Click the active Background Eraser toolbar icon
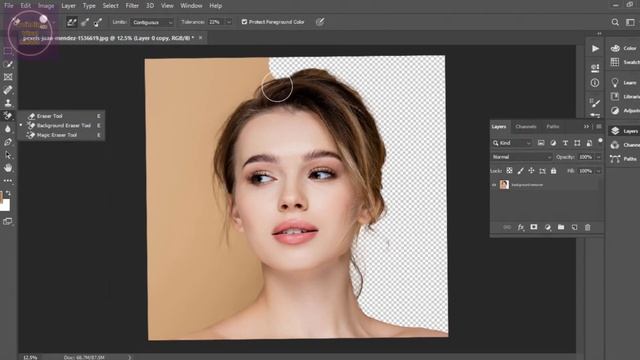 tap(8, 116)
